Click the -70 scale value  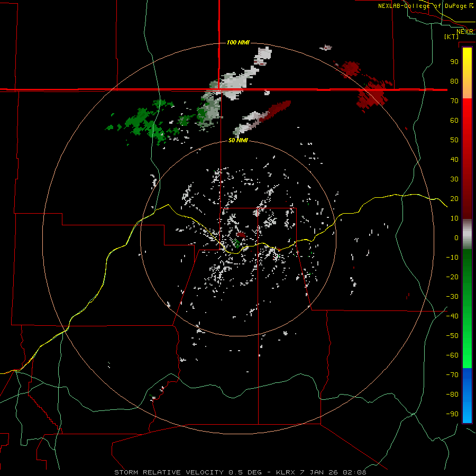[452, 375]
